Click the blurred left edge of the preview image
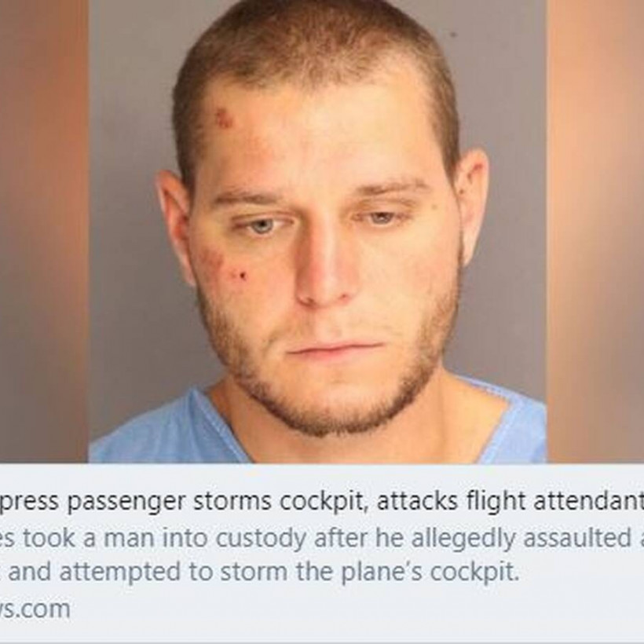 (x=44, y=231)
